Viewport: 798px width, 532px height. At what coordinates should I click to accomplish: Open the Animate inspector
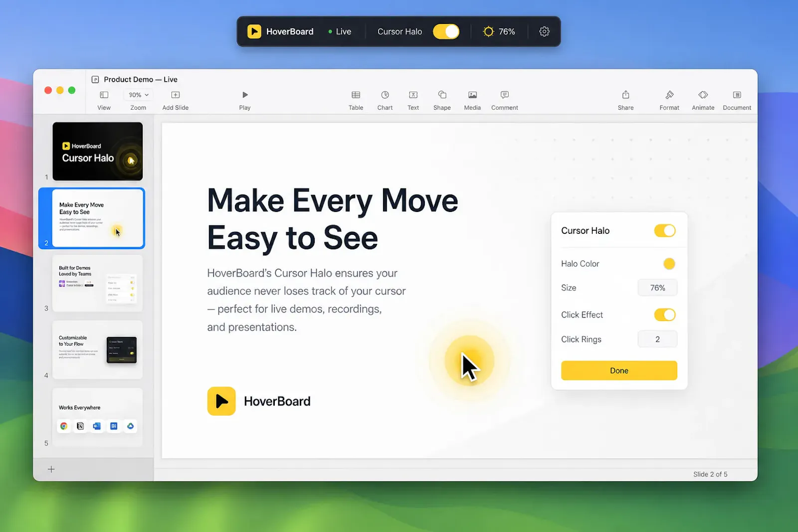(x=703, y=95)
